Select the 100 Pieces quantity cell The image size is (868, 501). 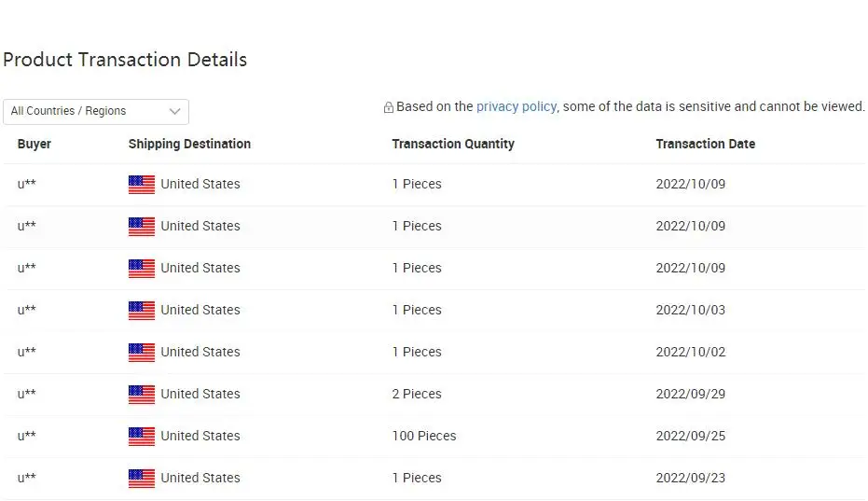[424, 436]
